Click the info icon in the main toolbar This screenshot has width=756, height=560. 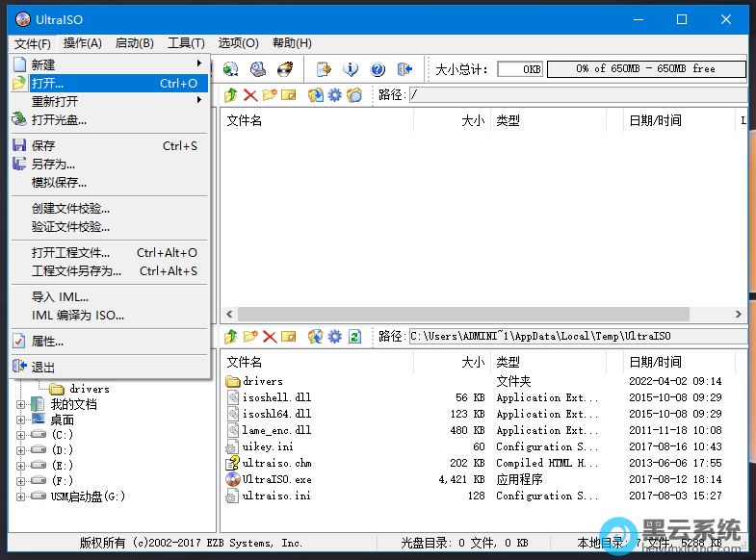(x=351, y=69)
